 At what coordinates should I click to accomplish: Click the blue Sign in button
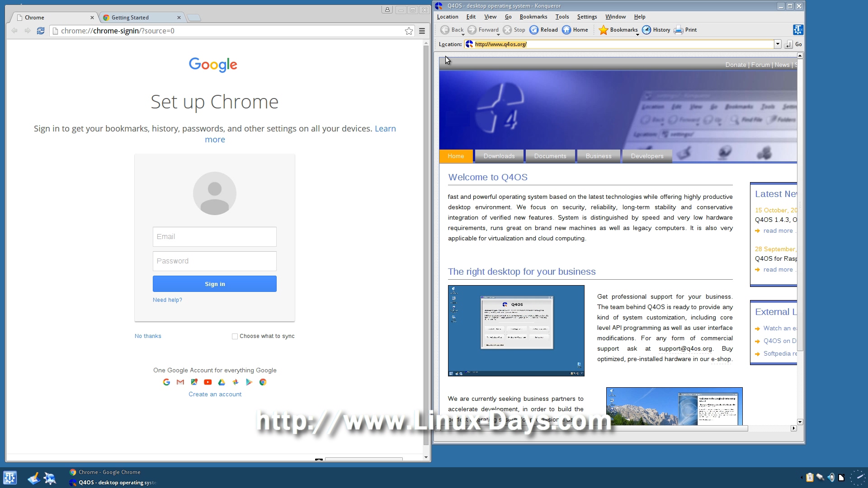click(x=215, y=284)
